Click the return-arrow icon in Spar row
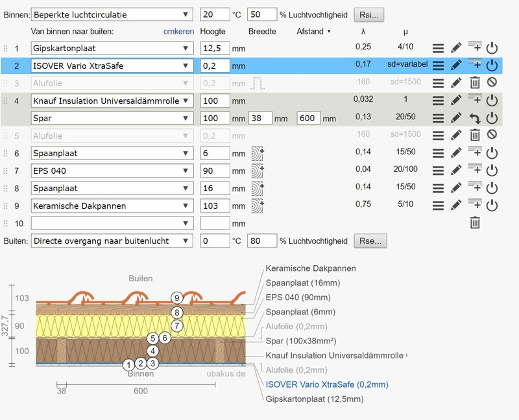 pos(475,118)
